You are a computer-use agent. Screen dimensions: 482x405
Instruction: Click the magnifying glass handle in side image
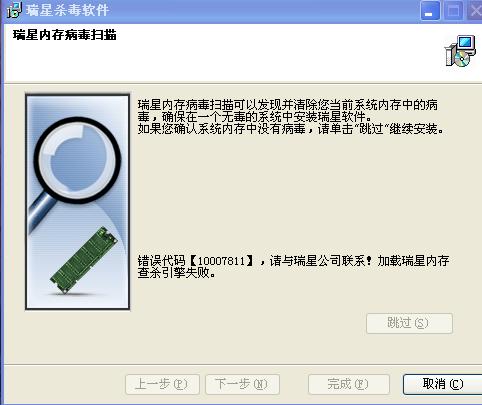(x=41, y=211)
